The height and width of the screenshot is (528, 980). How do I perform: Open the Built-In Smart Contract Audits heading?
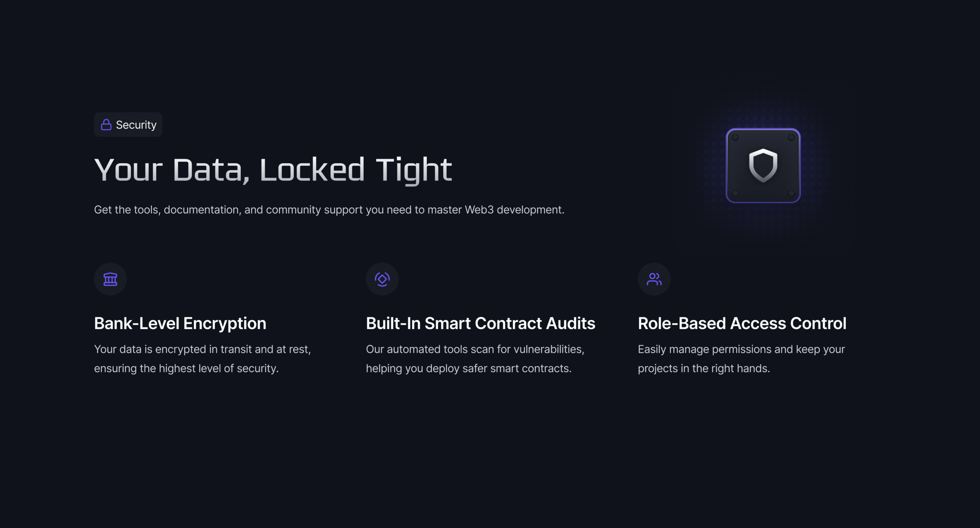coord(480,323)
